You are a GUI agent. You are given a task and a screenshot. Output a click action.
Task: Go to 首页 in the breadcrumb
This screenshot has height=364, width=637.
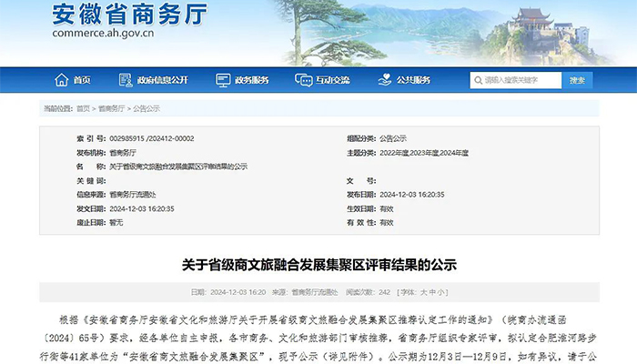click(84, 108)
